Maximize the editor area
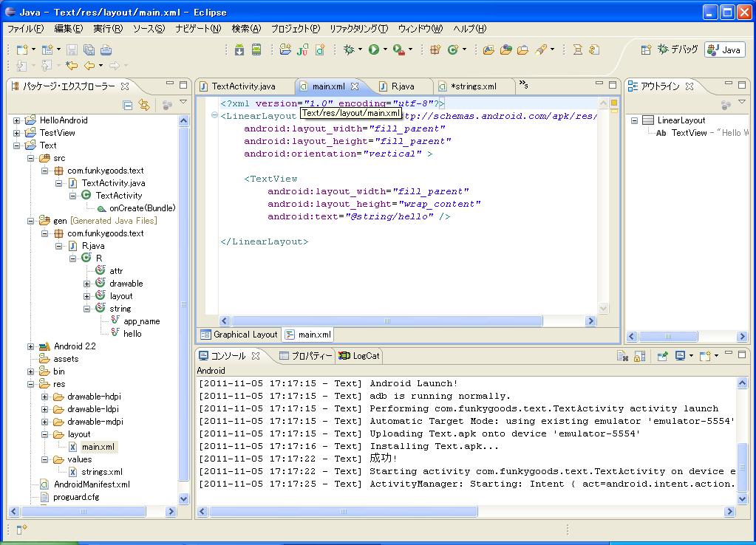The height and width of the screenshot is (545, 756). point(613,85)
